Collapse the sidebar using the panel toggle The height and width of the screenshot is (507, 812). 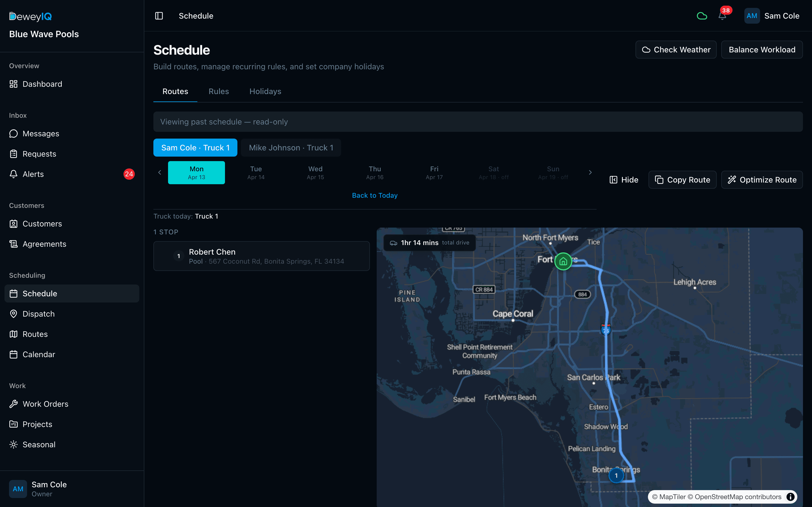point(159,16)
